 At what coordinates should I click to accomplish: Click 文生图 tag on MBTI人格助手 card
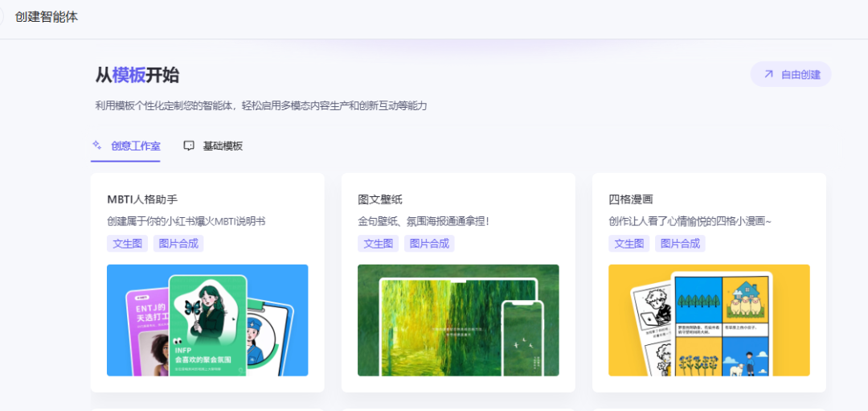127,243
